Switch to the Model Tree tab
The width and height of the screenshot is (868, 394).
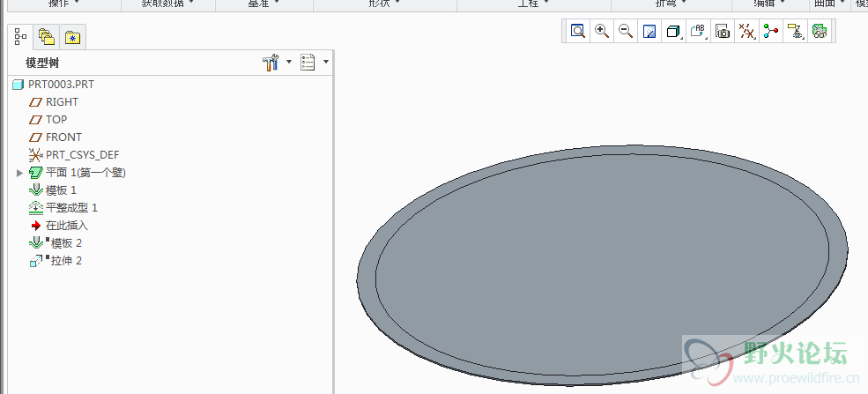coord(20,37)
